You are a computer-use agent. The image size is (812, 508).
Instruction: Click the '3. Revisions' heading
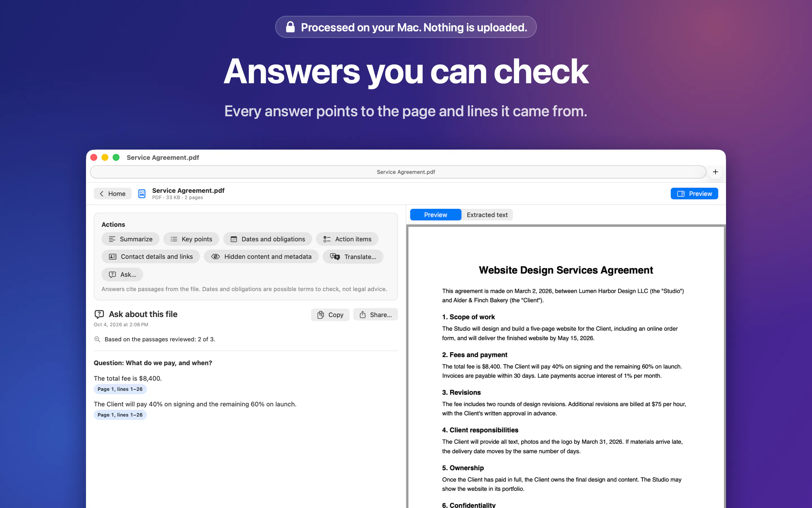click(461, 392)
